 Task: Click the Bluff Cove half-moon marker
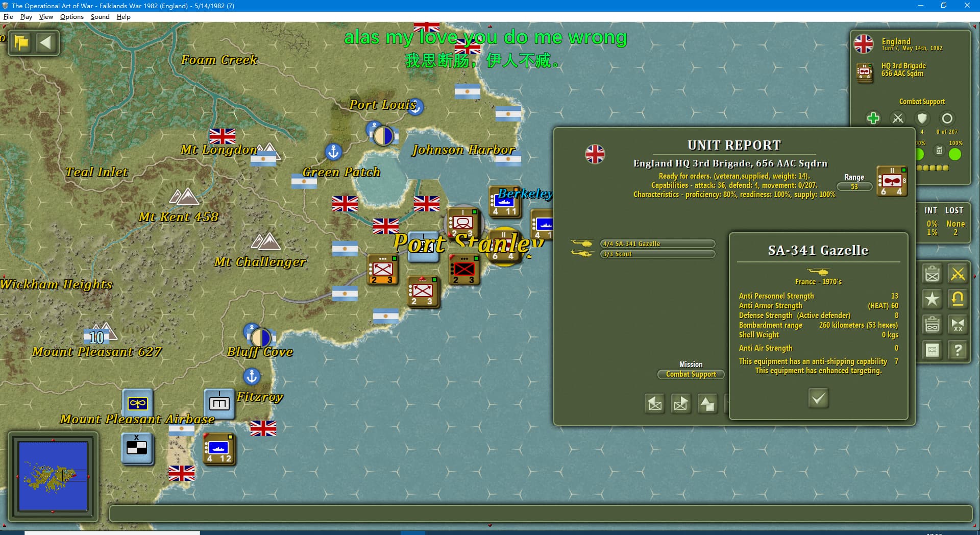coord(260,337)
